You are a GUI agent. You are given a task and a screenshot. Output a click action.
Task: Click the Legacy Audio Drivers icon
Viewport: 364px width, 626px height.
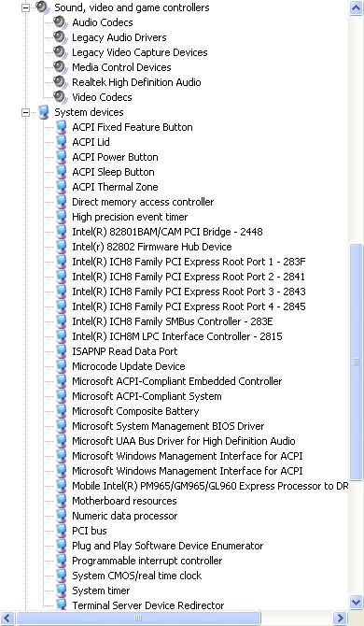61,37
